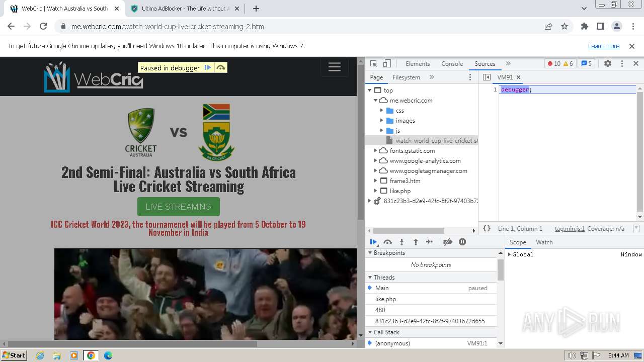Open DevTools settings gear
The height and width of the screenshot is (362, 644).
click(x=608, y=64)
